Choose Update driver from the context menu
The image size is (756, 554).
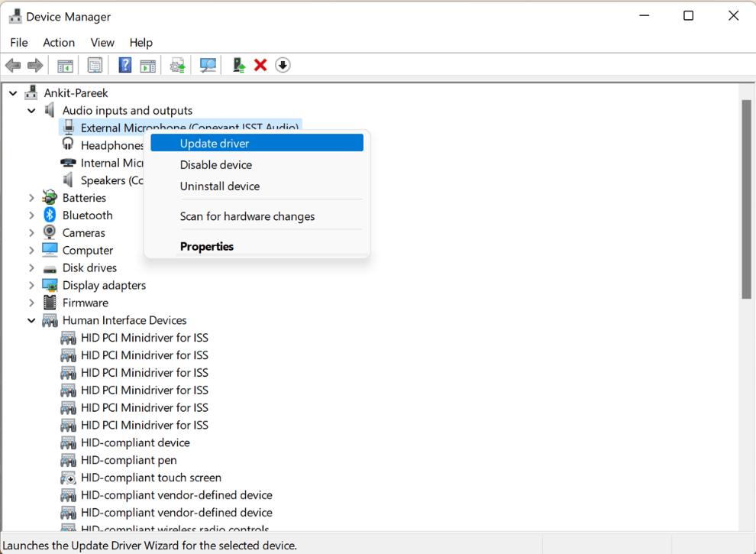pos(257,143)
